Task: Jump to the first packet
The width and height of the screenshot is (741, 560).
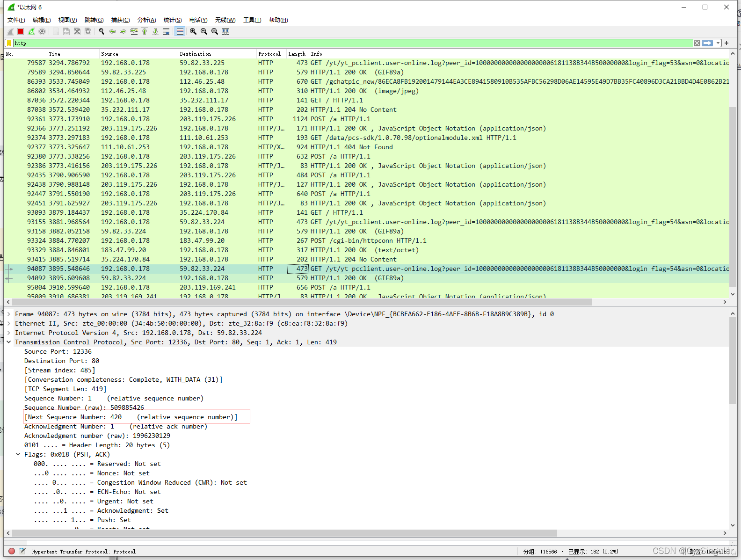Action: click(x=145, y=31)
